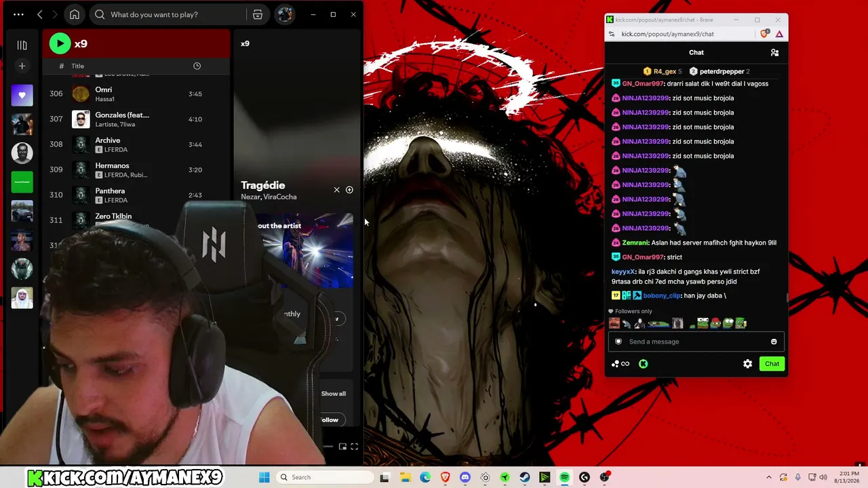This screenshot has width=868, height=488.
Task: Play the x9 playlist
Action: click(60, 43)
